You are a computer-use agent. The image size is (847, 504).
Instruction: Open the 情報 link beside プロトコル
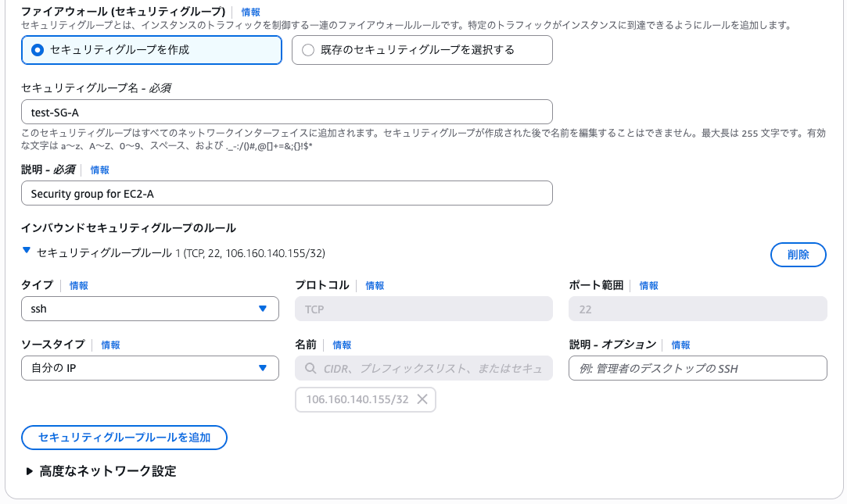[375, 285]
